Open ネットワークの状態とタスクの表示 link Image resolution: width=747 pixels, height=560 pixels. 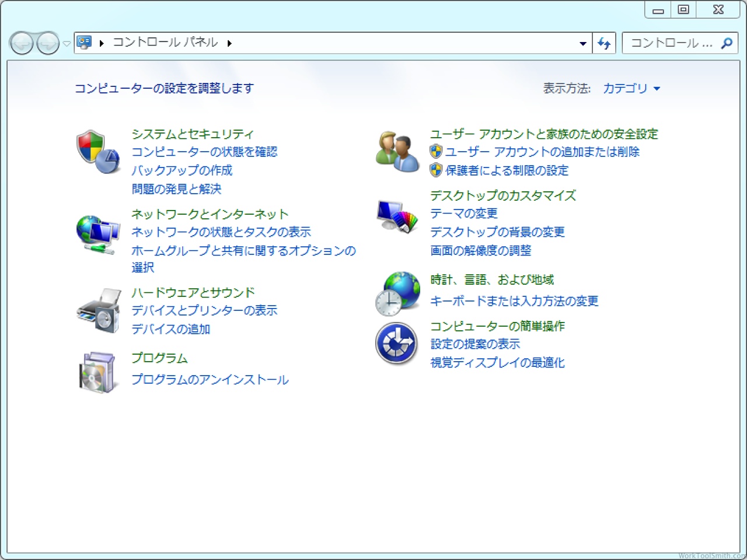point(221,232)
